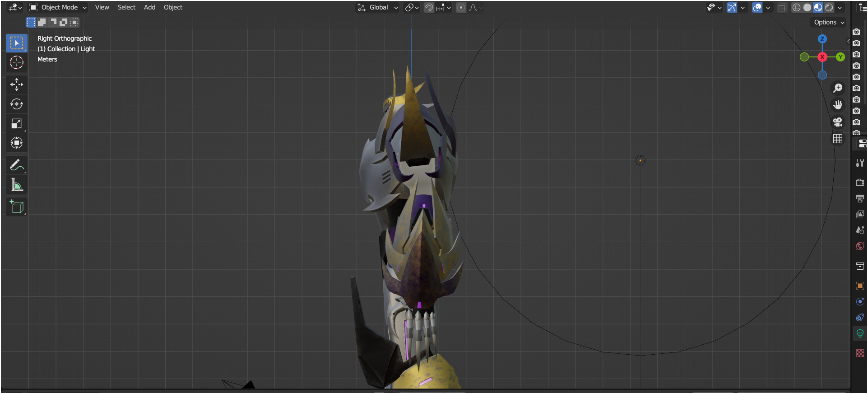Open the Object Constraints properties tab
The height and width of the screenshot is (394, 868).
(x=860, y=318)
